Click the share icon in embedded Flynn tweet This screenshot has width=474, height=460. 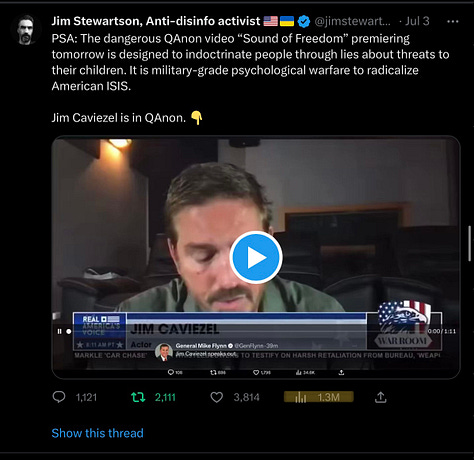[x=341, y=372]
